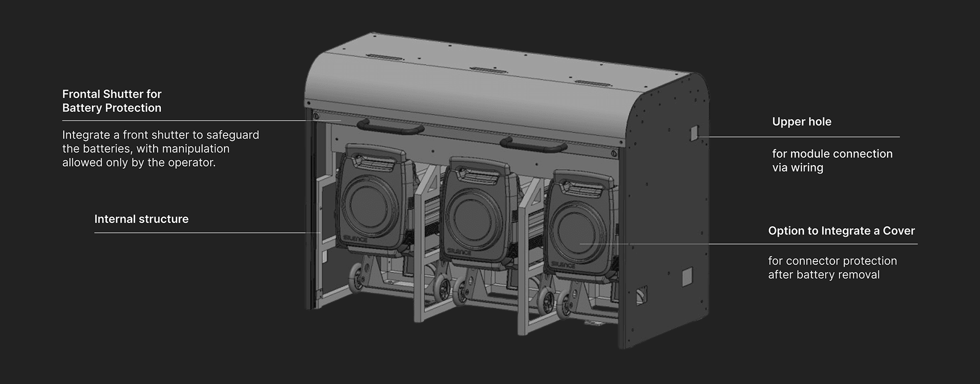Click the middle slot on the roof

coord(486,69)
